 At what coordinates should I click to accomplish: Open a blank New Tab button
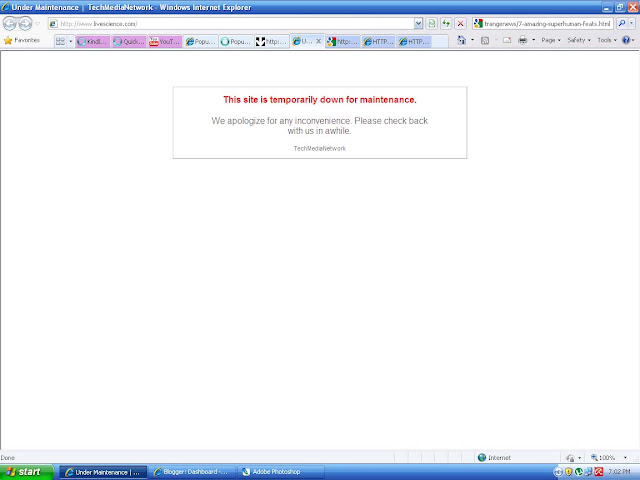(x=440, y=41)
